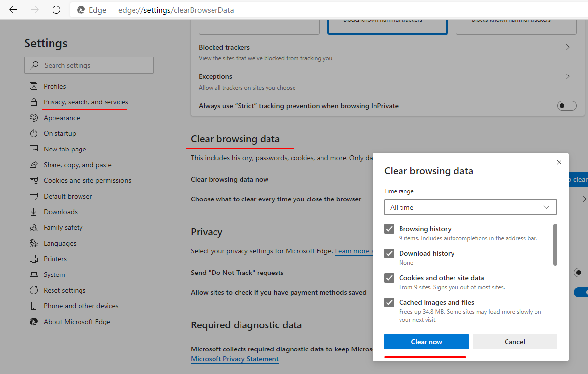
Task: Click the System laptop icon
Action: tap(34, 275)
